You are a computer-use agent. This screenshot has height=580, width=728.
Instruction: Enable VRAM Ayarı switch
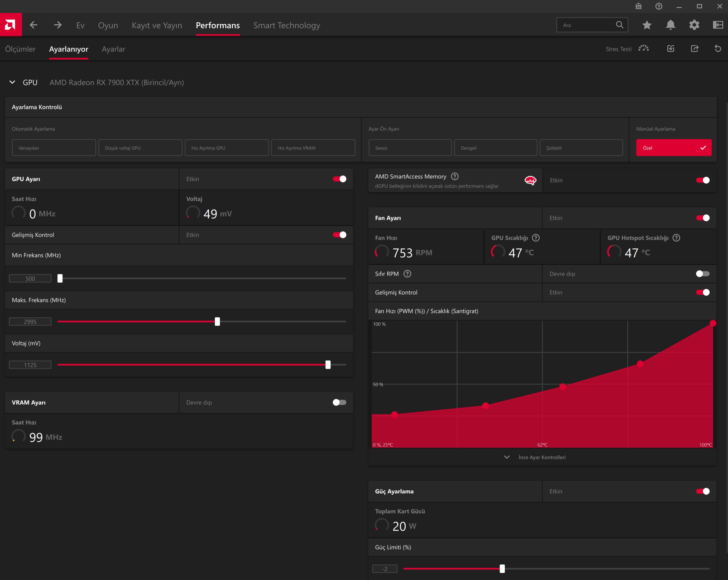point(339,402)
